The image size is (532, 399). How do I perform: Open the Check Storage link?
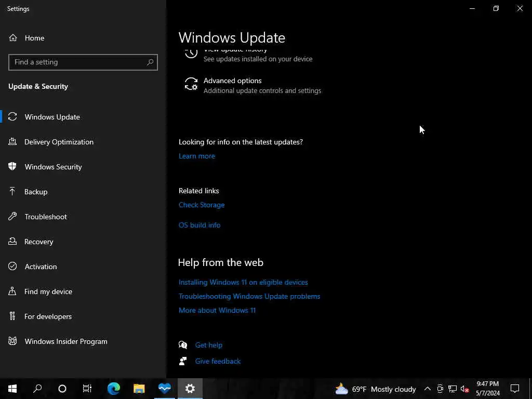(x=202, y=205)
